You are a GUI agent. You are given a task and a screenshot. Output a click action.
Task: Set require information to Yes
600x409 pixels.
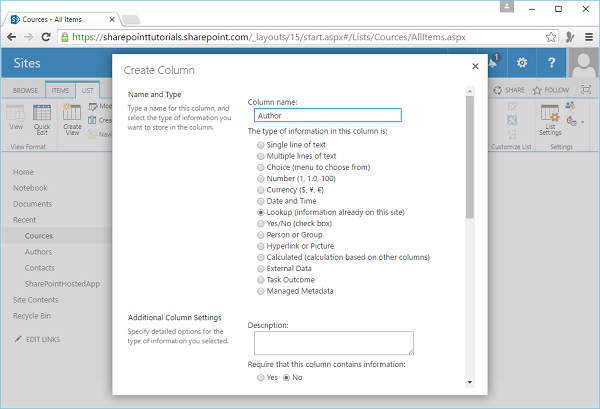(x=261, y=378)
